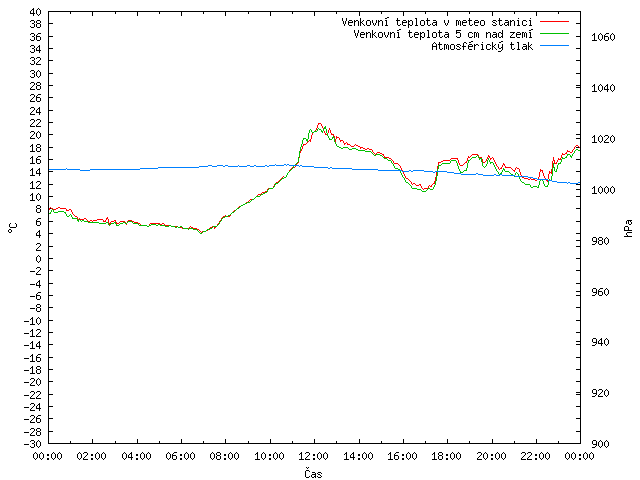Click the '36' temperature axis label
Image resolution: width=640 pixels, height=480 pixels.
coord(36,37)
